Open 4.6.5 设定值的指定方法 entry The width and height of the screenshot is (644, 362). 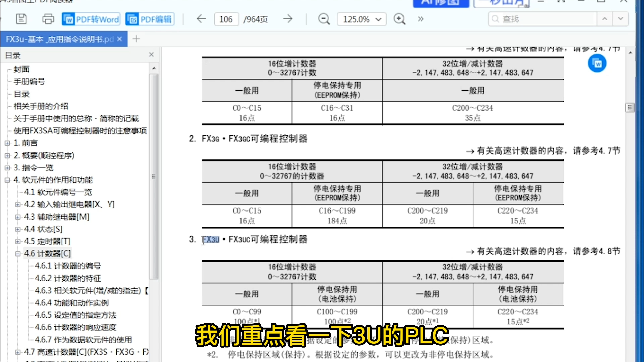pos(75,315)
